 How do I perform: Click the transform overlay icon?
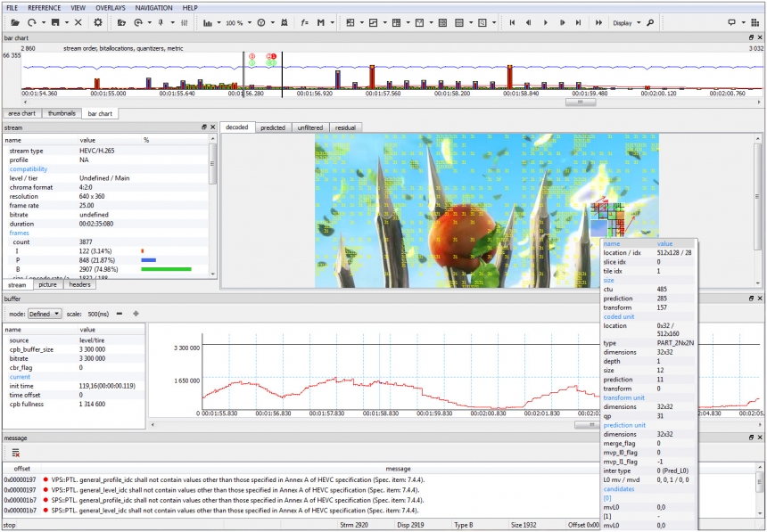coord(373,22)
